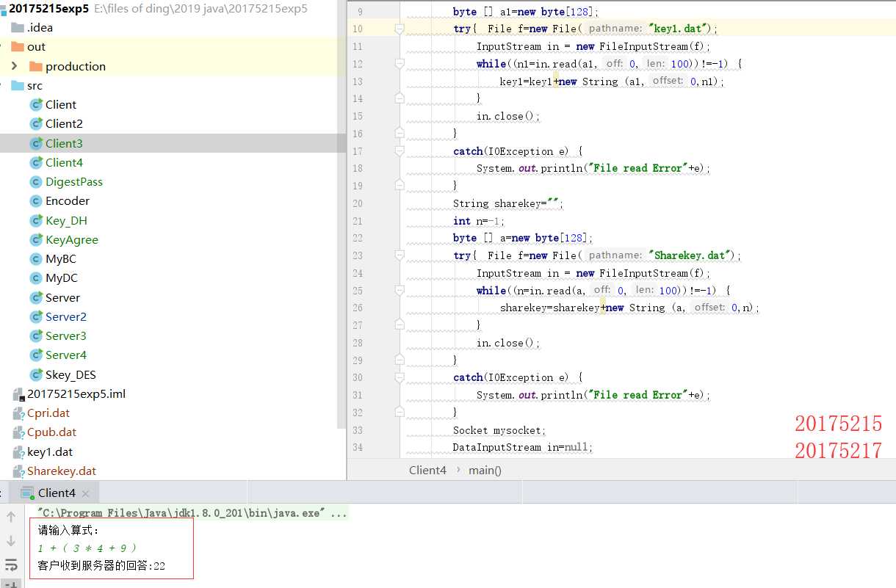
Task: Click the Server4 class icon
Action: click(36, 355)
